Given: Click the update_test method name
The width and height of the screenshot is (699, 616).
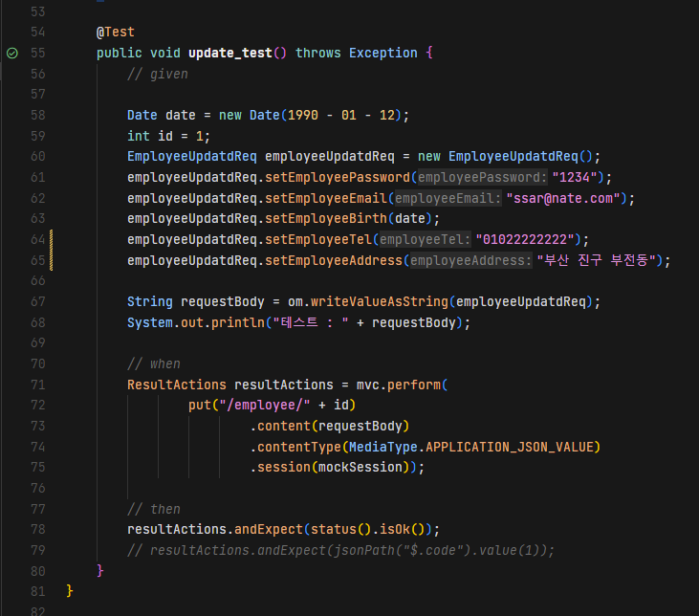Looking at the screenshot, I should 230,53.
